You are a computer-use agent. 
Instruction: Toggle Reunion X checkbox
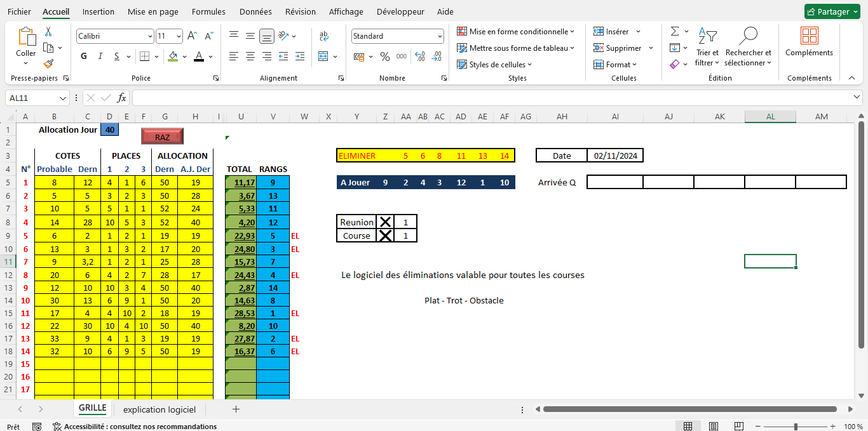(x=385, y=222)
